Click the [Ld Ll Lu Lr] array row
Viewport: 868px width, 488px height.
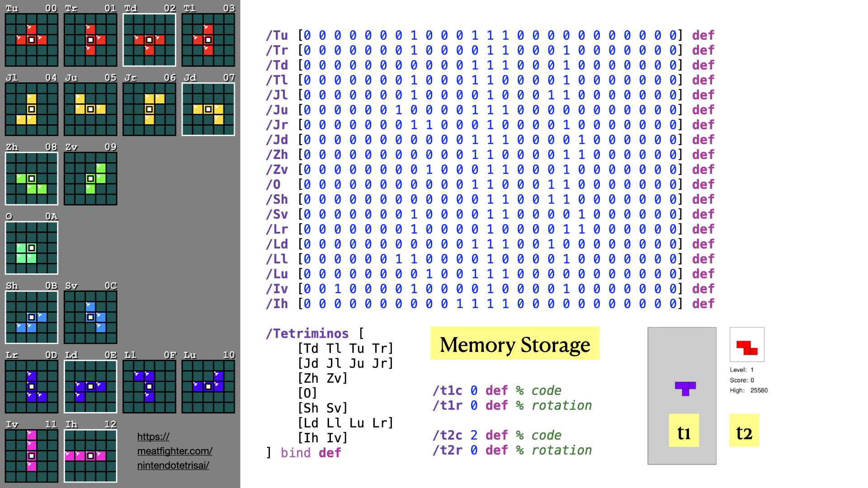coord(345,423)
